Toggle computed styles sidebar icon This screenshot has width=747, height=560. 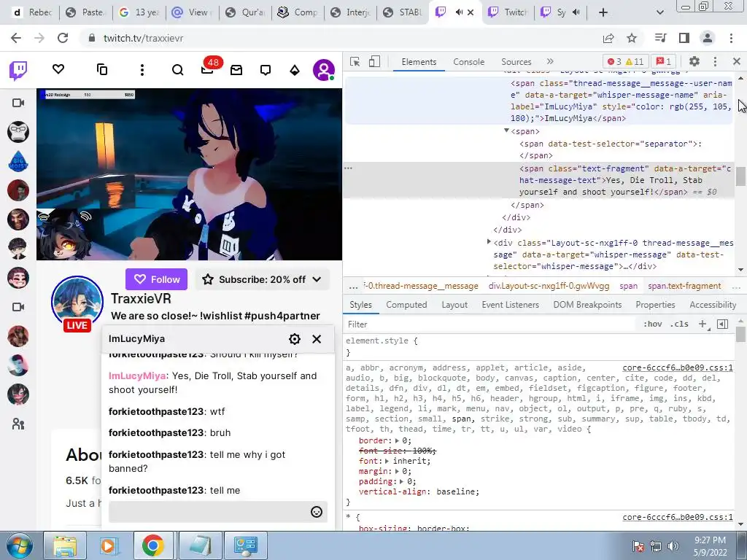click(722, 324)
